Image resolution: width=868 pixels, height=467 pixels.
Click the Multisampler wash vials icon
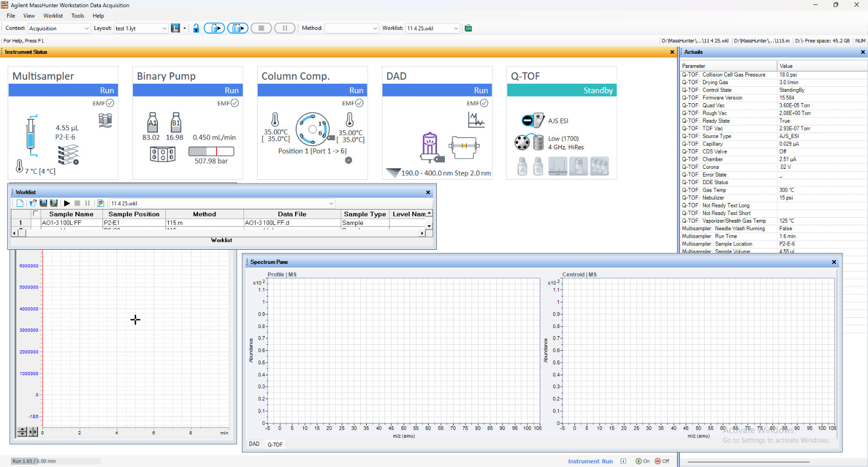(105, 121)
